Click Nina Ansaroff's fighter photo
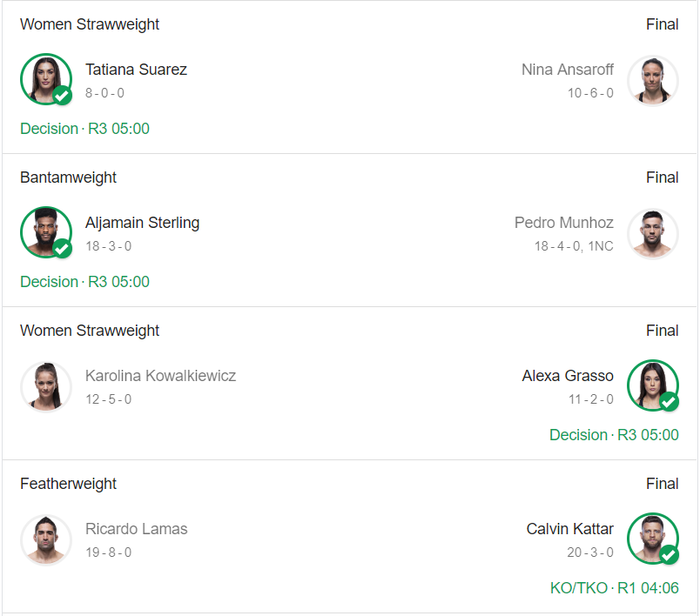The height and width of the screenshot is (616, 700). pos(653,79)
